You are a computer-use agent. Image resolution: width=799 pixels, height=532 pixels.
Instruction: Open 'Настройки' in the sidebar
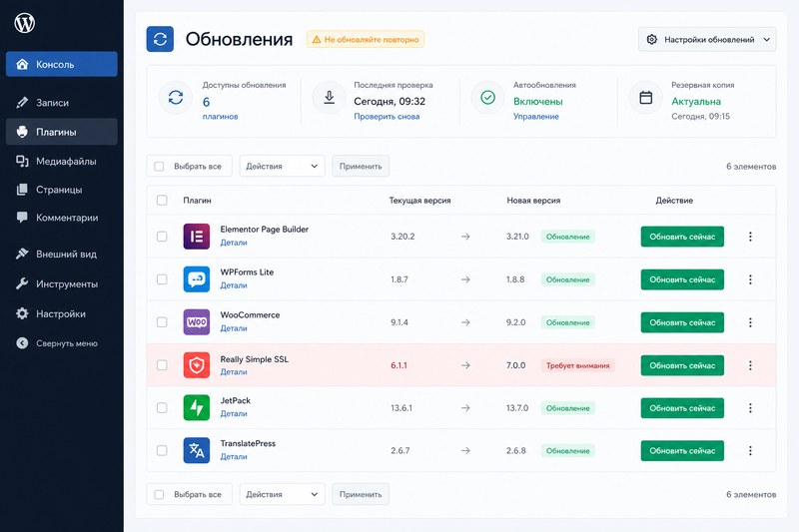coord(62,313)
